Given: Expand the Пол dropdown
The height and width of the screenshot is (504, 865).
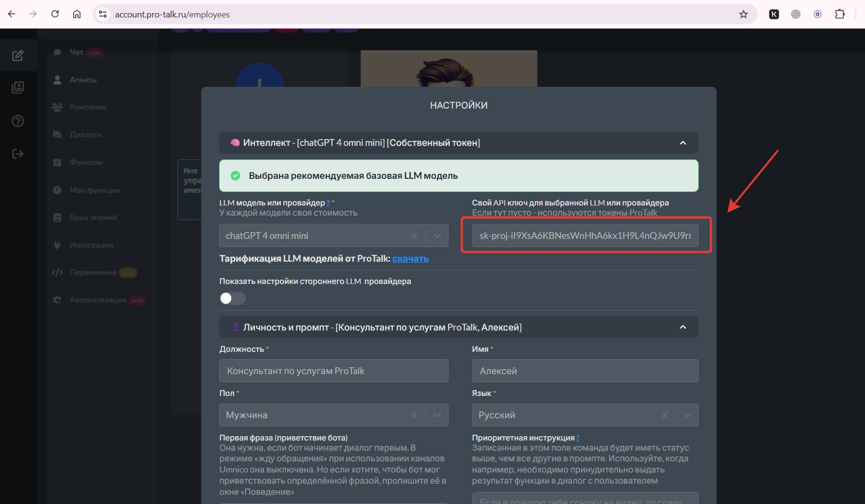Looking at the screenshot, I should click(x=437, y=415).
